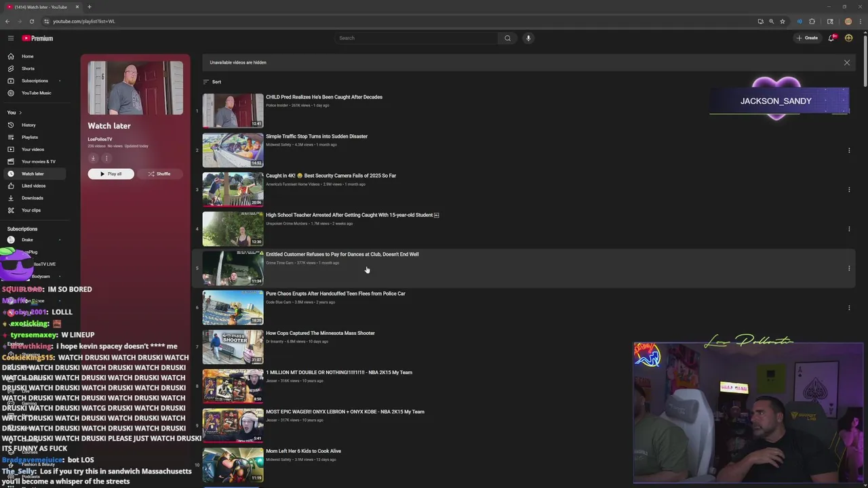Click the Create button
Image resolution: width=868 pixels, height=488 pixels.
[x=808, y=38]
